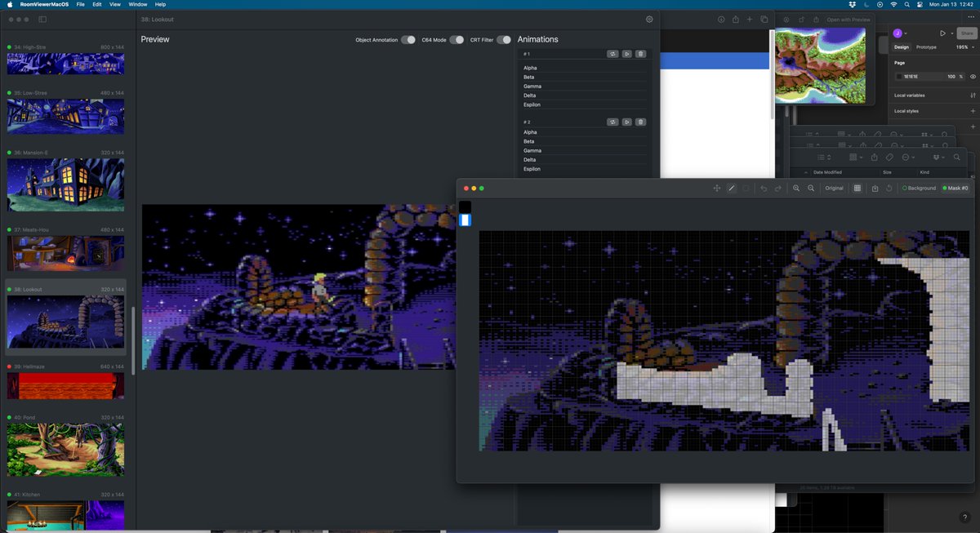Open the Window menu
The height and width of the screenshot is (533, 980).
(138, 4)
